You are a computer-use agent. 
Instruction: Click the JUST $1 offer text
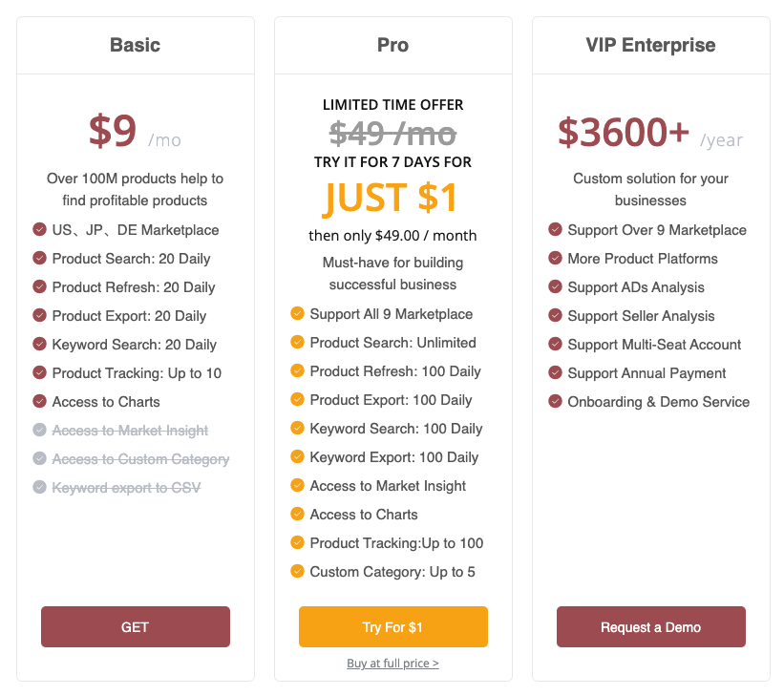[x=392, y=198]
